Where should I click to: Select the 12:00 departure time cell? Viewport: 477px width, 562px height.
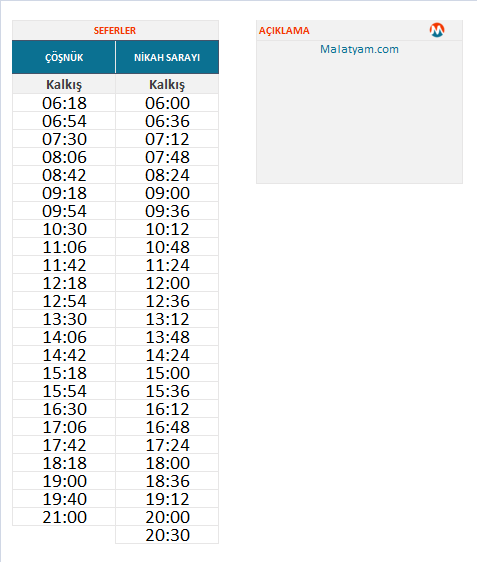tap(167, 283)
